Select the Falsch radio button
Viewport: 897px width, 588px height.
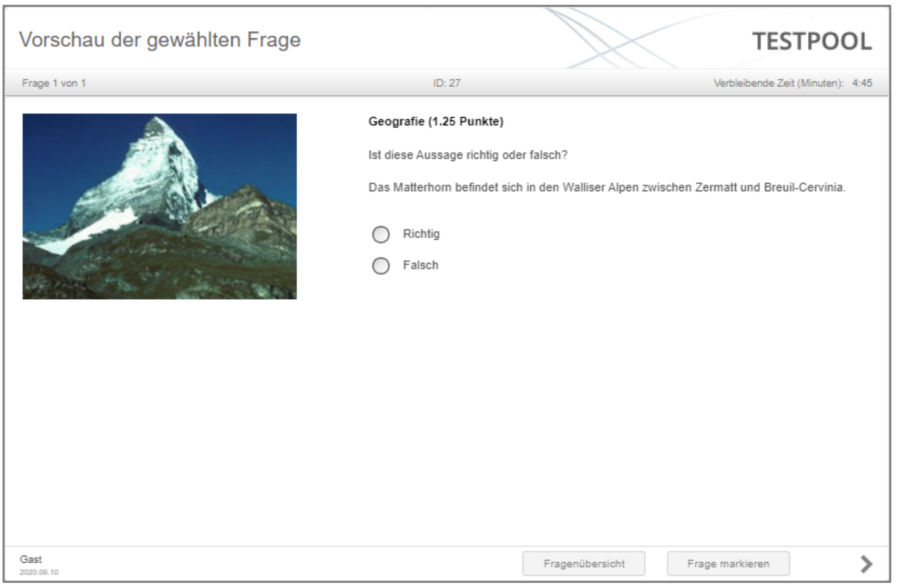[x=381, y=265]
